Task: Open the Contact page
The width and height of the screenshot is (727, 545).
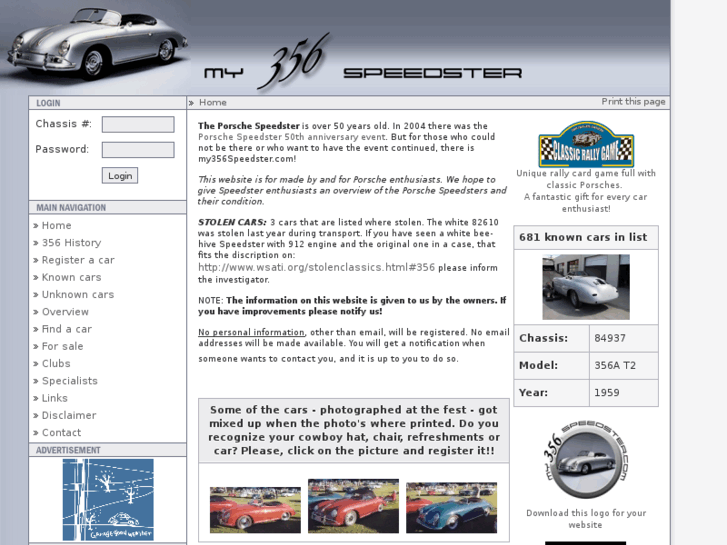Action: pyautogui.click(x=61, y=432)
